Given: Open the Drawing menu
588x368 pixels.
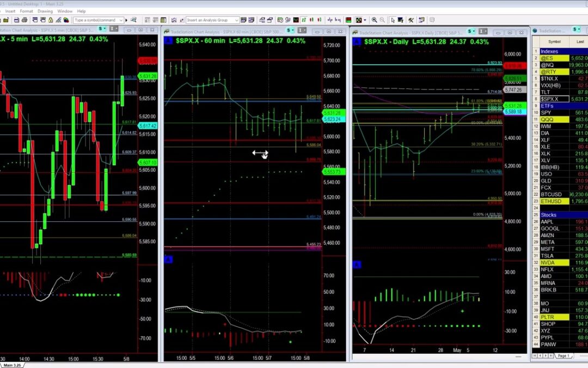Looking at the screenshot, I should pyautogui.click(x=45, y=11).
